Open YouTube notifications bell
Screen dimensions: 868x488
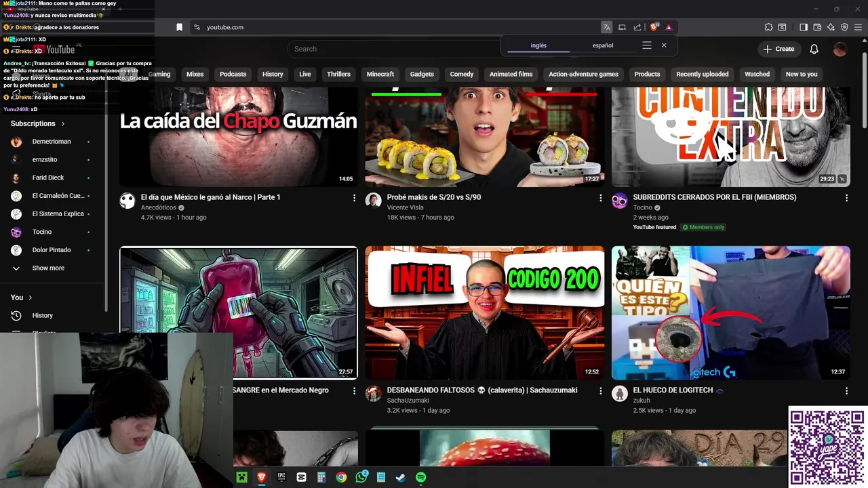pyautogui.click(x=814, y=49)
